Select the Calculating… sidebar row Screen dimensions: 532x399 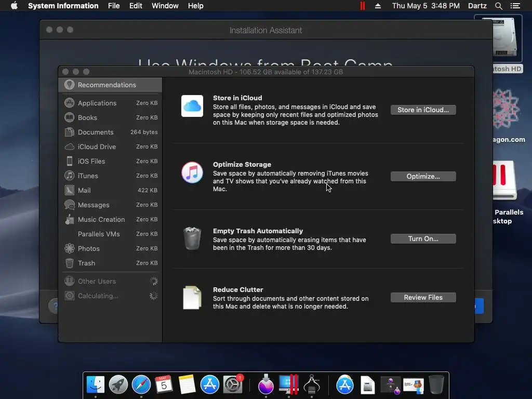click(x=110, y=296)
